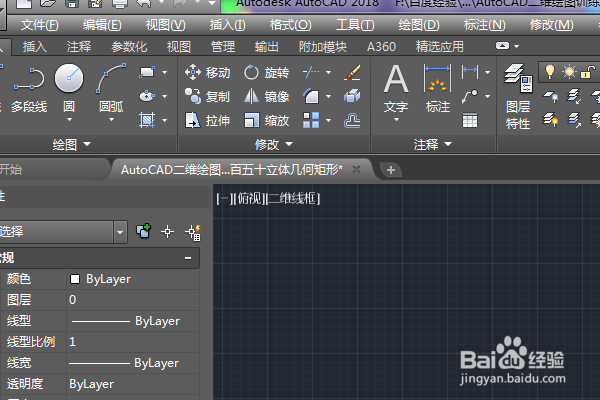
Task: Toggle layer on/off lightbulb icon
Action: [550, 72]
